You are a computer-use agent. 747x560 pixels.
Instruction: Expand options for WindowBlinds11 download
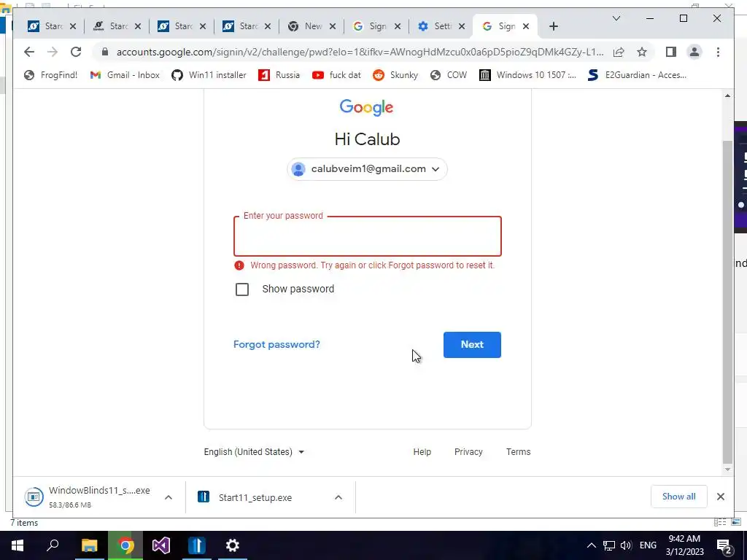pyautogui.click(x=169, y=497)
